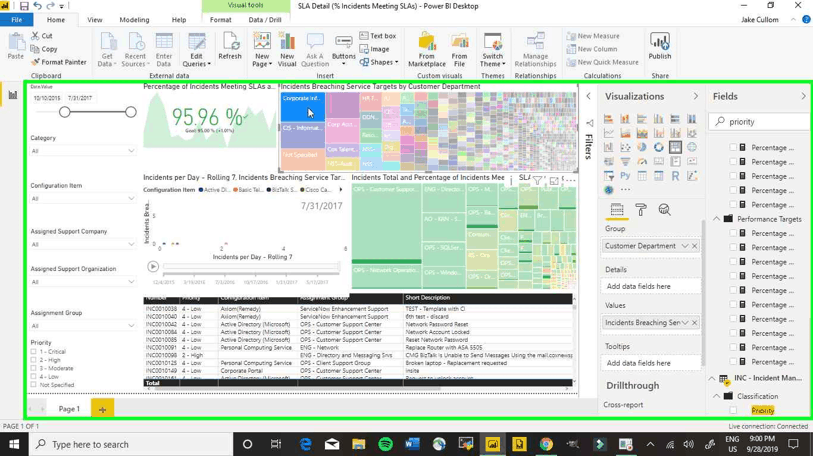Screen dimensions: 815x457
Task: Open Spotify from the taskbar
Action: 385,445
